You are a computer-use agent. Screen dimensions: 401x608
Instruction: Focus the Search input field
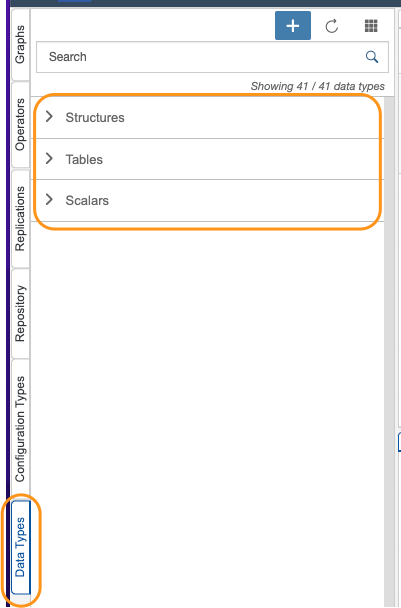point(212,57)
